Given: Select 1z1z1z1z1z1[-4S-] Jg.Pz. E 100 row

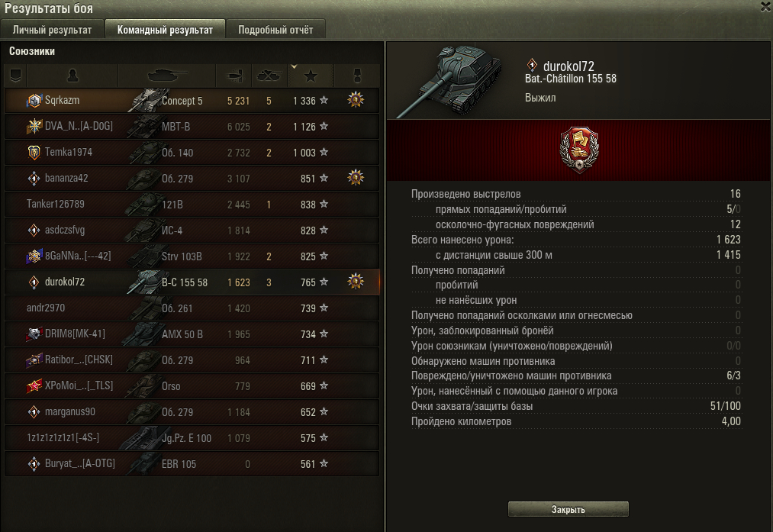Looking at the screenshot, I should pyautogui.click(x=192, y=438).
